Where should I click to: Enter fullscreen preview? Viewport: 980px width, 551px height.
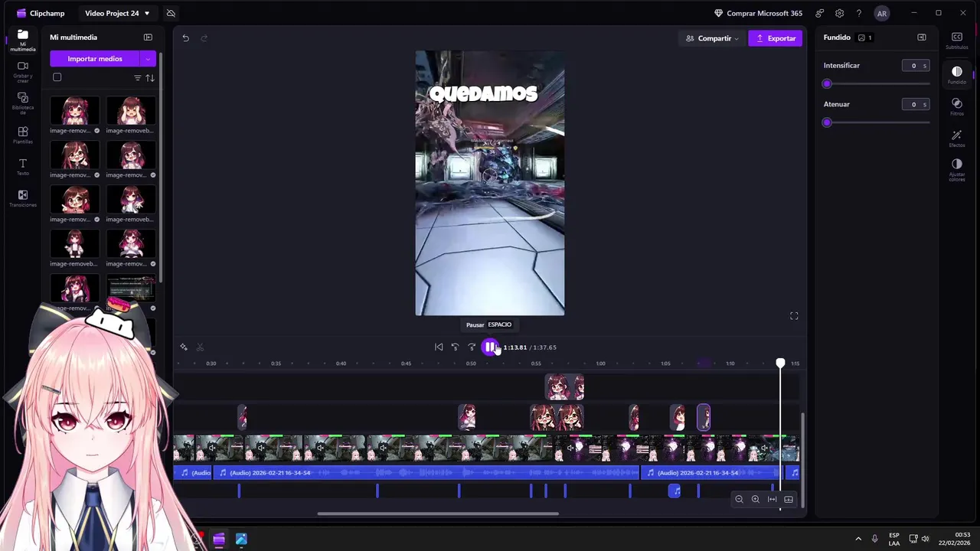pos(794,316)
